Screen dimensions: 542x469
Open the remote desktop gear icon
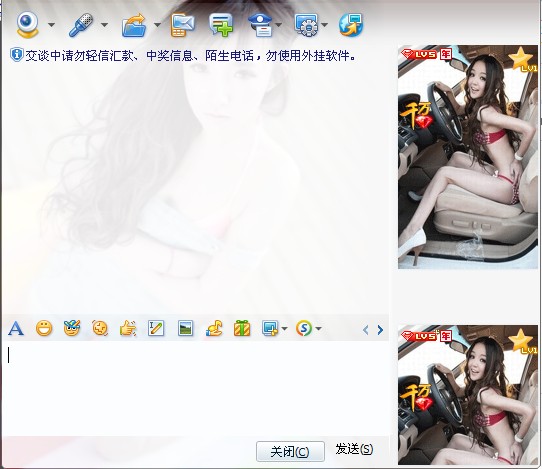tap(306, 25)
